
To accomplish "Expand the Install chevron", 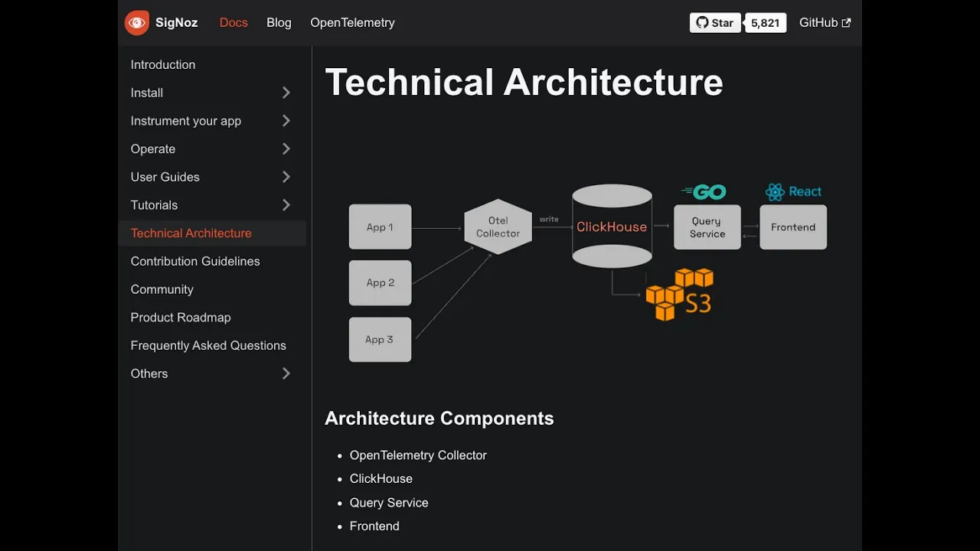I will tap(286, 93).
